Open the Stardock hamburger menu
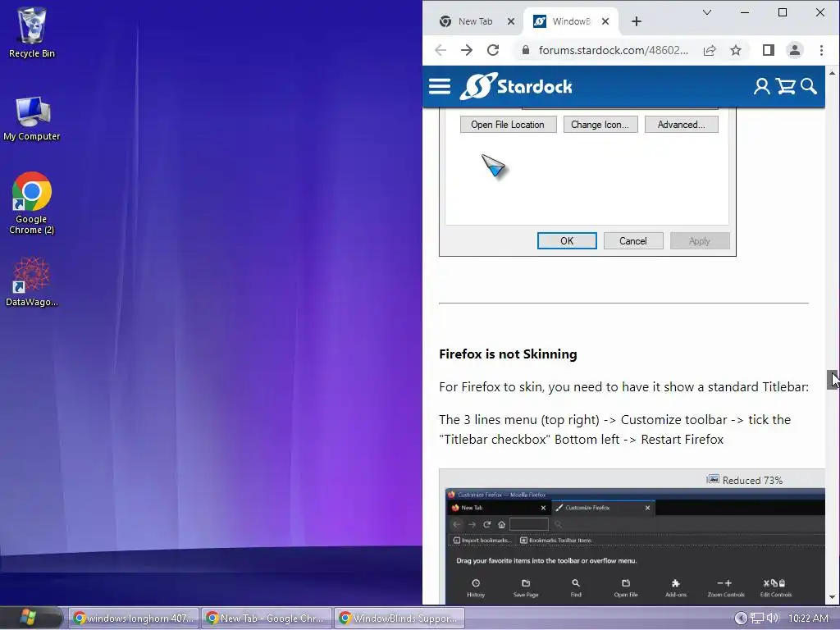Screen dimensions: 840x630 (x=440, y=86)
